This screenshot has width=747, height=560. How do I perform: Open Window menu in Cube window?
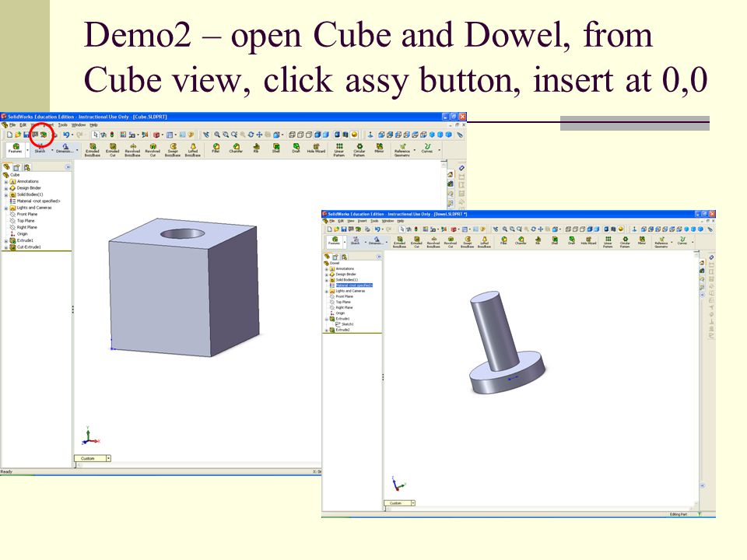[x=79, y=125]
